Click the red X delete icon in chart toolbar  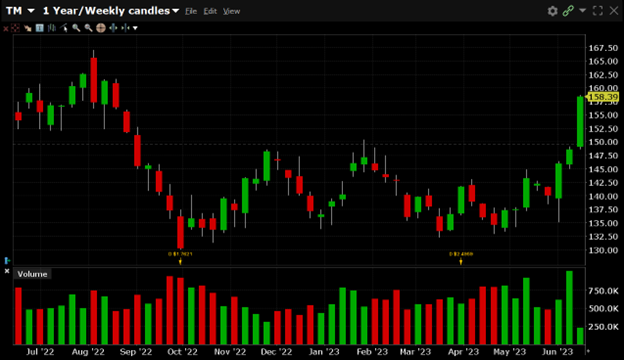point(6,28)
